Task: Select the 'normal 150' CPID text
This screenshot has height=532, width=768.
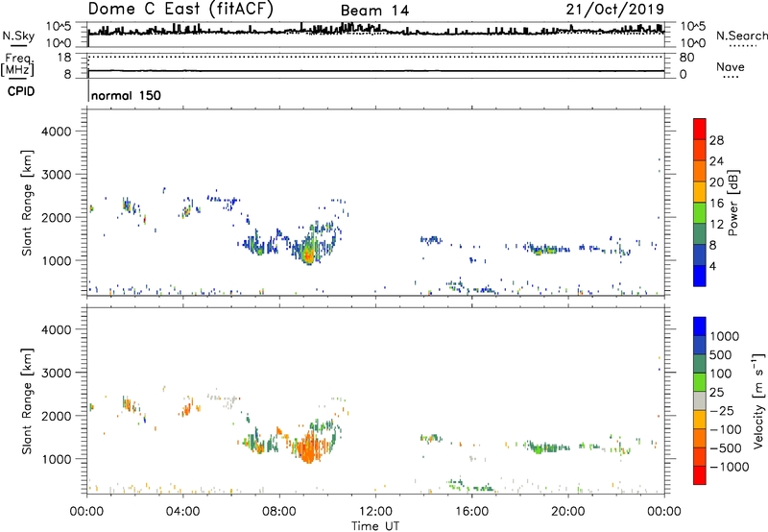Action: 126,95
